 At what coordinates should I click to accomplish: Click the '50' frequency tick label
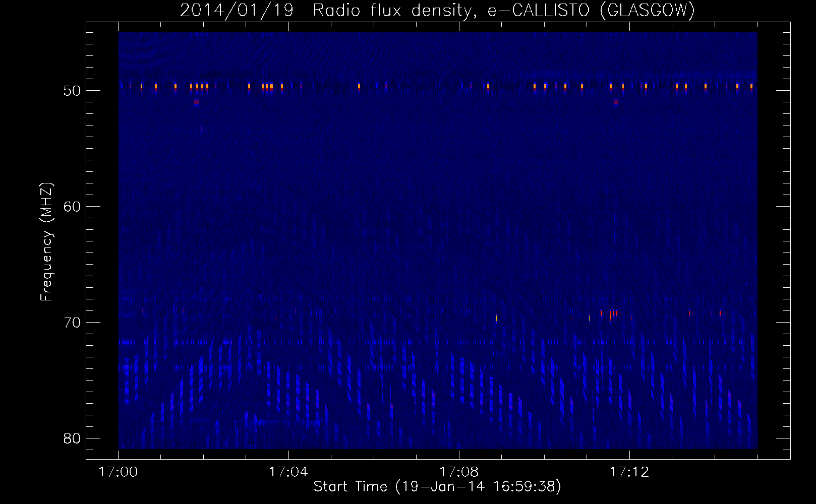[x=72, y=91]
